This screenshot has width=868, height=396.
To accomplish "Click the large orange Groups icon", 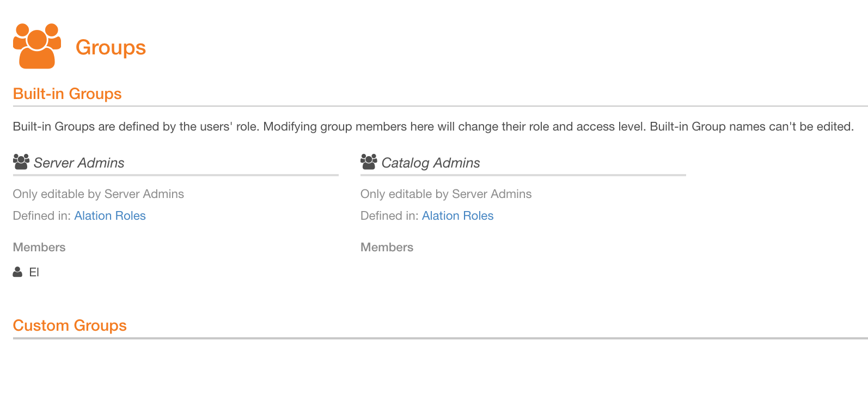I will pyautogui.click(x=37, y=46).
